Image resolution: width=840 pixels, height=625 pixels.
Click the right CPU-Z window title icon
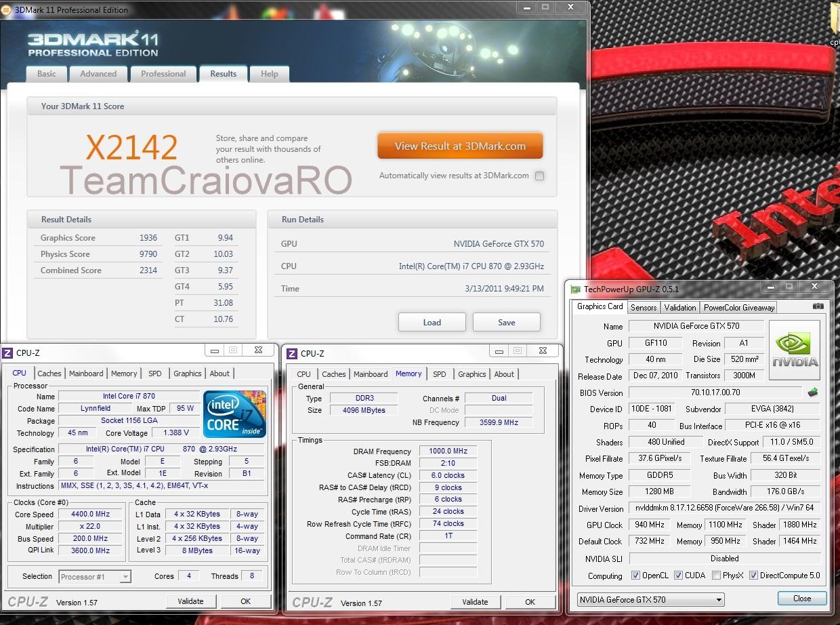pyautogui.click(x=292, y=354)
